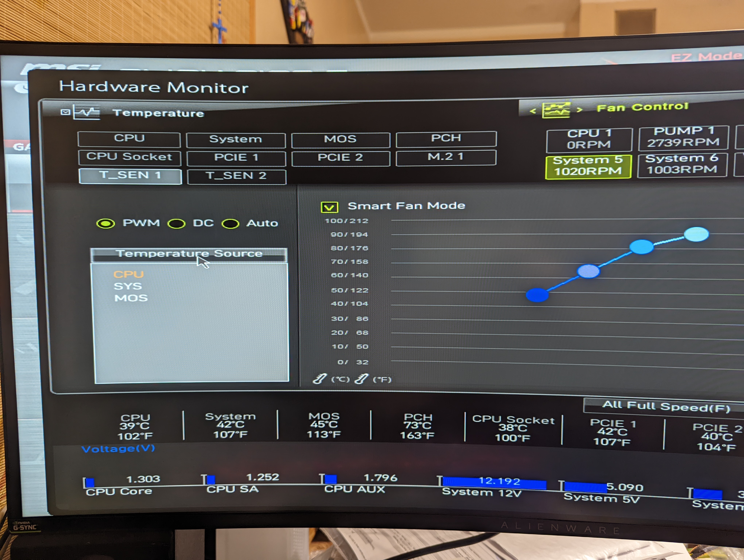Toggle the Smart Fan Mode checkbox
Screen dimensions: 744x560
(329, 207)
